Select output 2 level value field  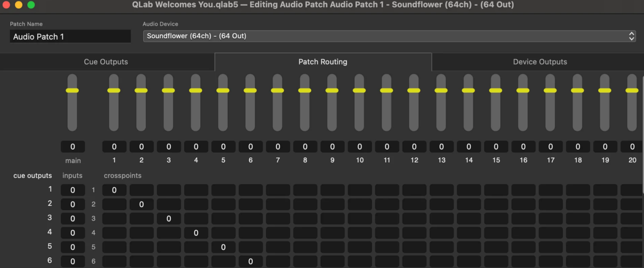142,147
